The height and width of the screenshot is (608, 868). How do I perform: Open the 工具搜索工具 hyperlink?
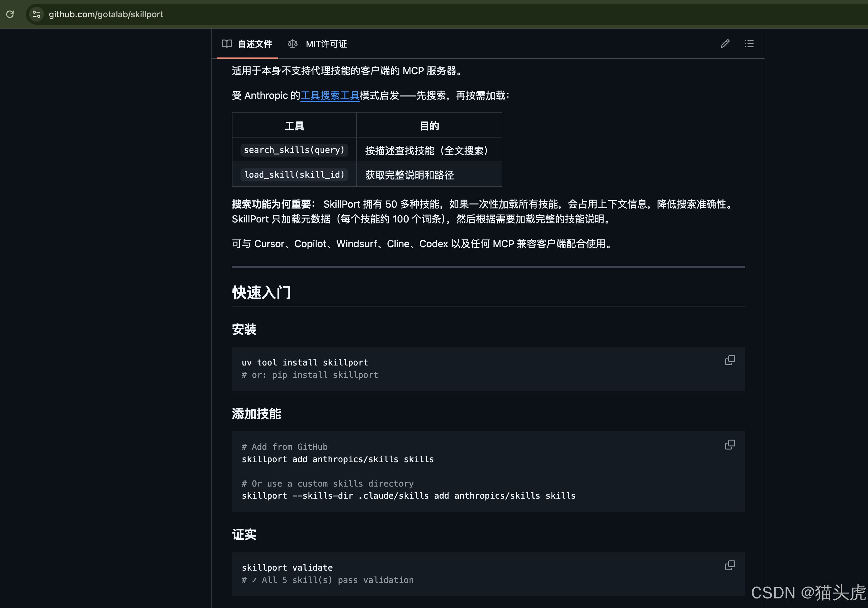click(330, 95)
